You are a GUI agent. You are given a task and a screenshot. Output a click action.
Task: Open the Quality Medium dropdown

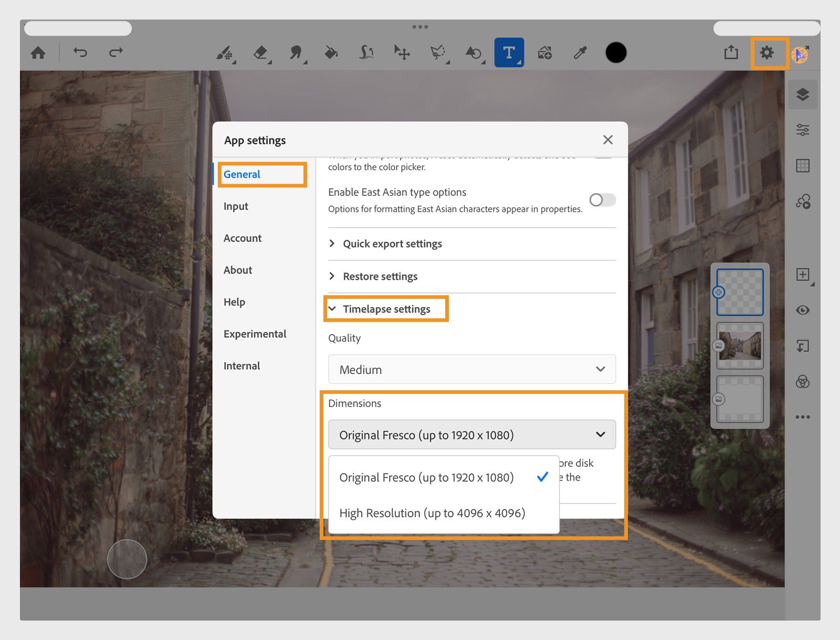coord(472,370)
